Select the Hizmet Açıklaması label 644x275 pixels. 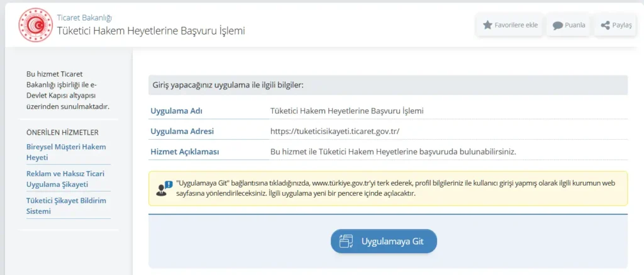coord(184,152)
